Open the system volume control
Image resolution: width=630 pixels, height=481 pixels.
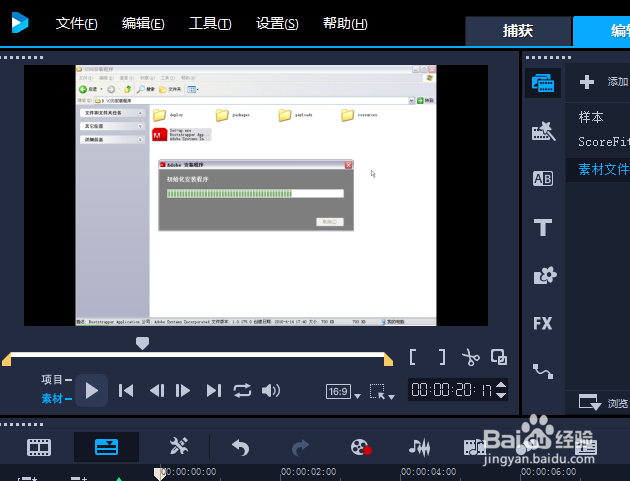click(271, 391)
